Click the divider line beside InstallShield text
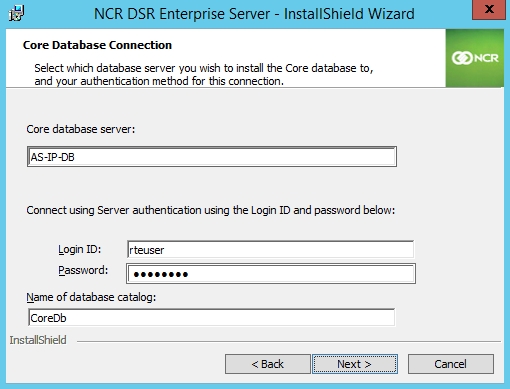This screenshot has height=389, width=510. [289, 341]
